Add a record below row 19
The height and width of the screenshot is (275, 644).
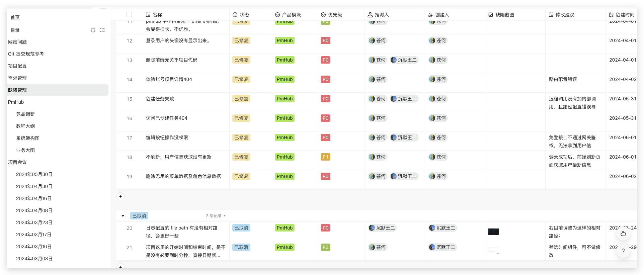click(x=120, y=196)
